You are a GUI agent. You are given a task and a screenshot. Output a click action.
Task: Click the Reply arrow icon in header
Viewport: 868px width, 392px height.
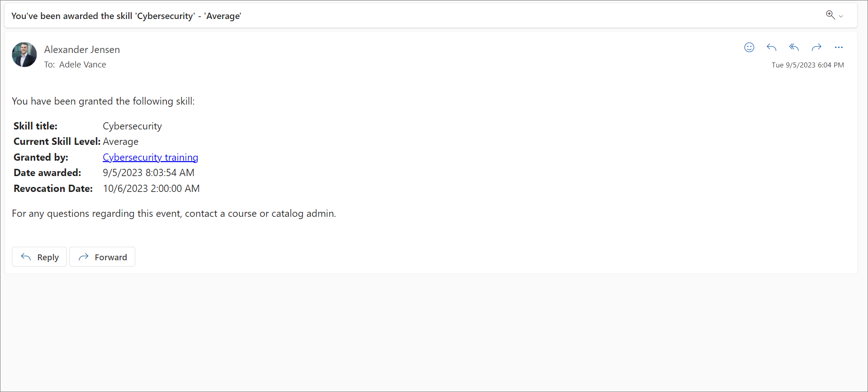[x=771, y=48]
